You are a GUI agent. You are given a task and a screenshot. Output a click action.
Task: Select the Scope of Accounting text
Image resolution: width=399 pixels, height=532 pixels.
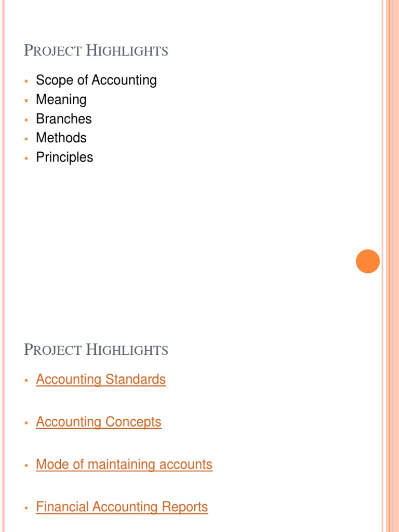(96, 81)
